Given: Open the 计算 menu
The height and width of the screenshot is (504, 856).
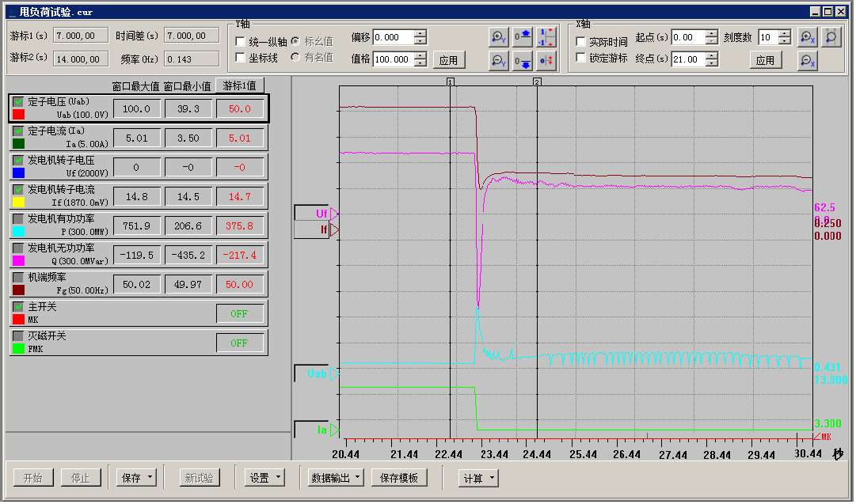Looking at the screenshot, I should coord(479,478).
